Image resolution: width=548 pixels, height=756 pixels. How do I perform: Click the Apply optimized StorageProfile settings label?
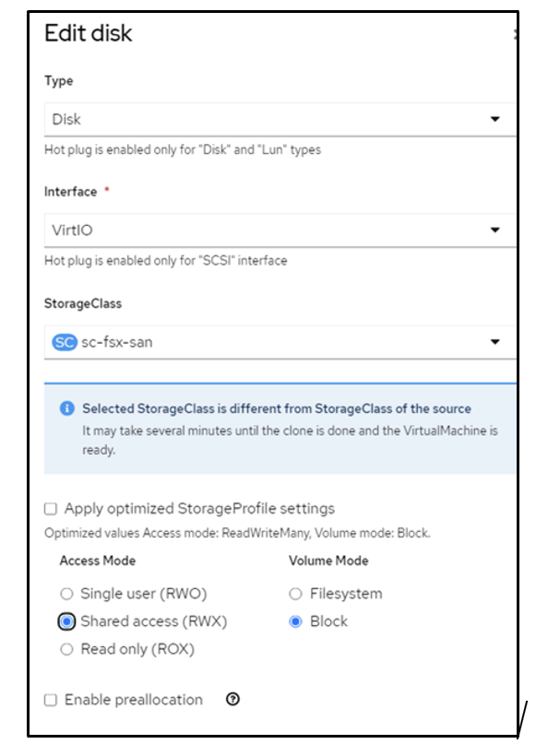[199, 509]
